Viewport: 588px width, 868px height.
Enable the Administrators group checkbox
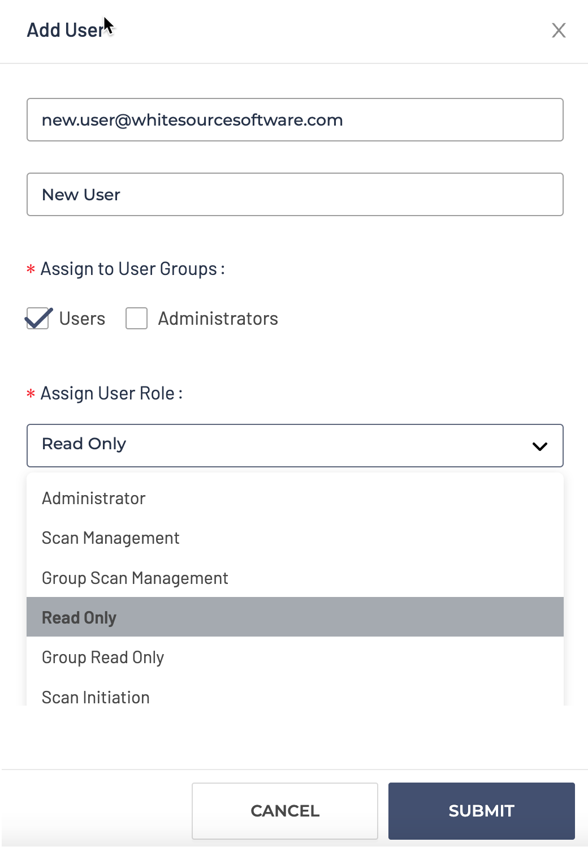click(136, 319)
